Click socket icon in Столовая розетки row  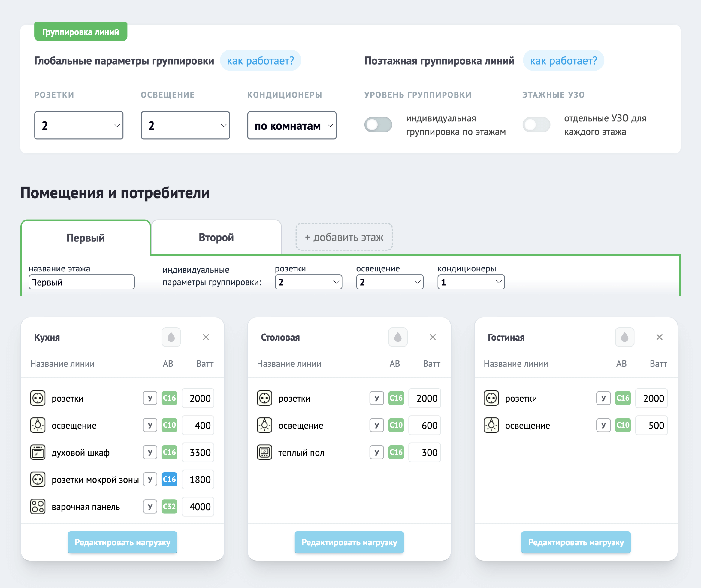point(264,398)
